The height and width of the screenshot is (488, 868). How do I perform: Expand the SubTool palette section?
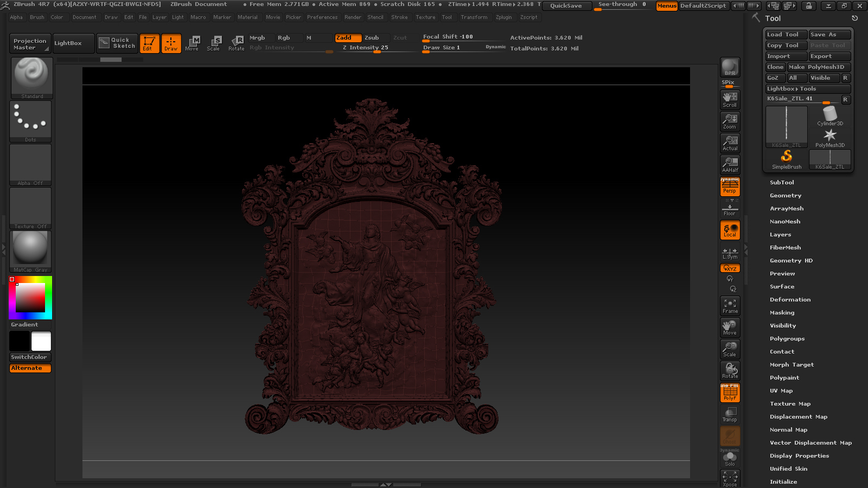pos(782,183)
